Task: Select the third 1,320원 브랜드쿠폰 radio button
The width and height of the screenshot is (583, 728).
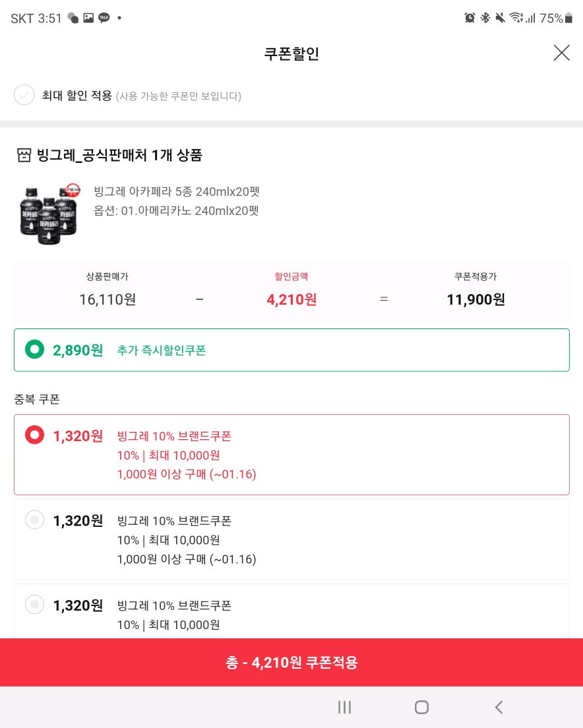Action: tap(34, 605)
